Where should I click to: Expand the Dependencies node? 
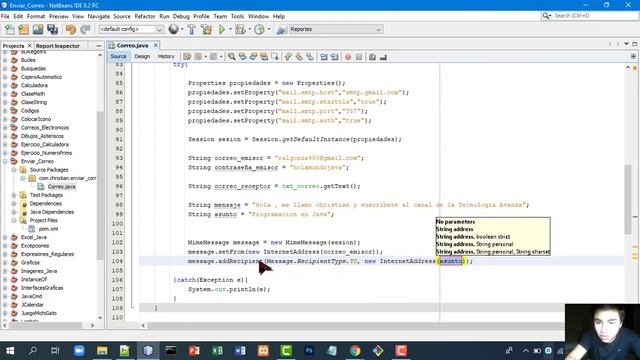(14, 204)
